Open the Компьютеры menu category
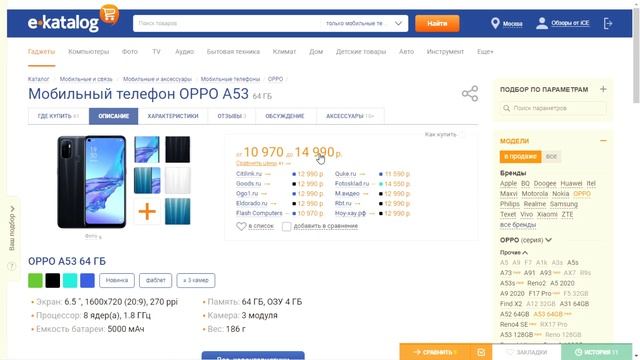The width and height of the screenshot is (640, 360). [x=89, y=52]
